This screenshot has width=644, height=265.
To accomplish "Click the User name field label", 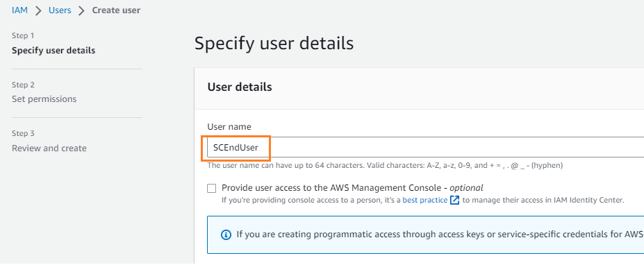I will point(229,127).
